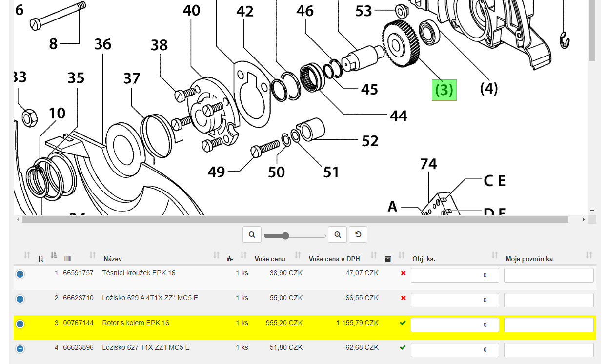Click the diagram zoom level slider handle

click(285, 236)
